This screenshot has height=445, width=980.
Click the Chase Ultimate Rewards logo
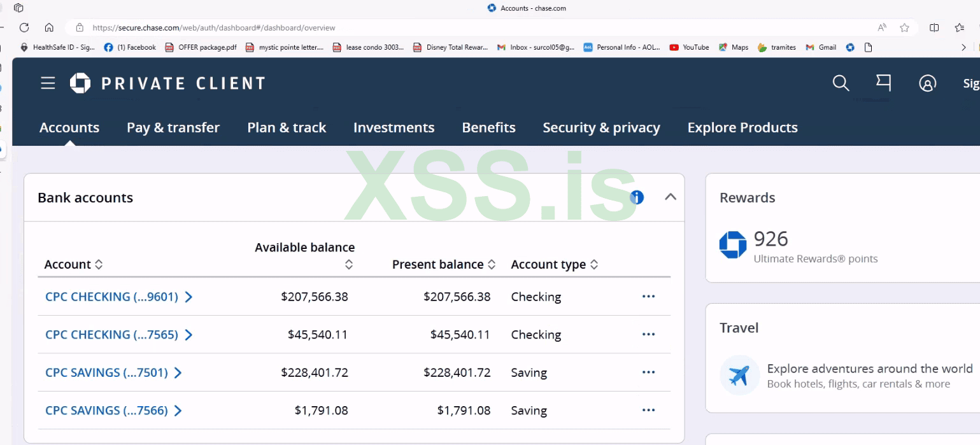733,244
